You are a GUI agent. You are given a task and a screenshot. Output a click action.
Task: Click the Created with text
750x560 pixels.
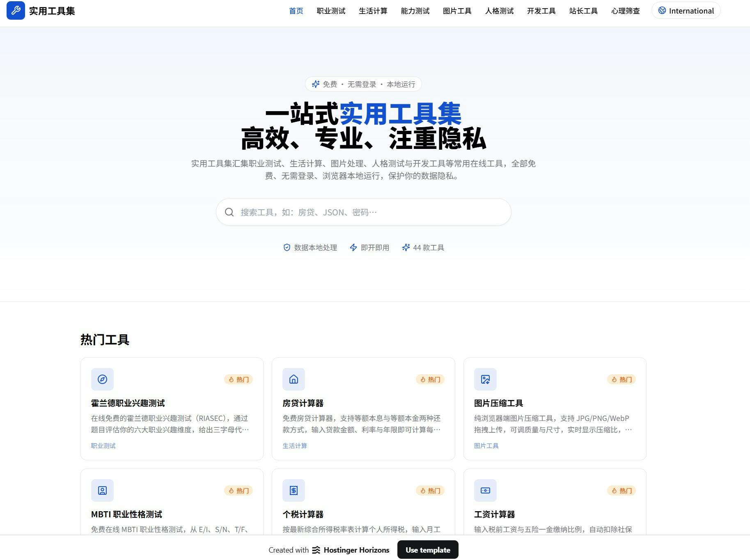(x=289, y=550)
